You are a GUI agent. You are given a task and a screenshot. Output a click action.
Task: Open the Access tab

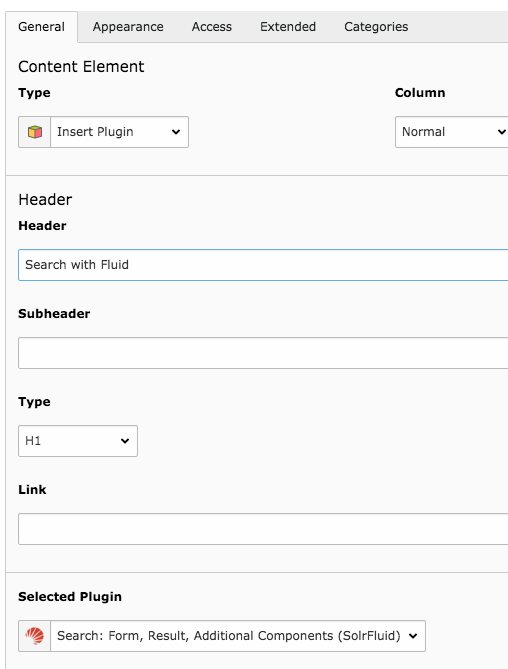click(x=212, y=26)
